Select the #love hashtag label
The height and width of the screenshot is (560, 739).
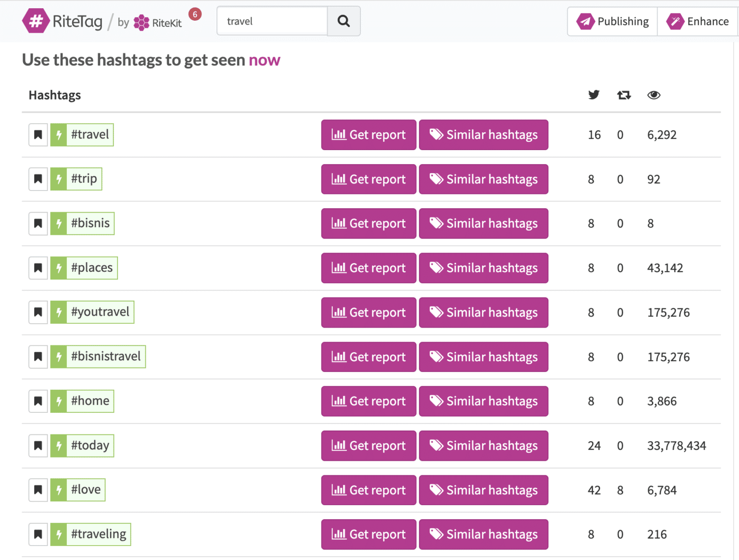point(86,490)
